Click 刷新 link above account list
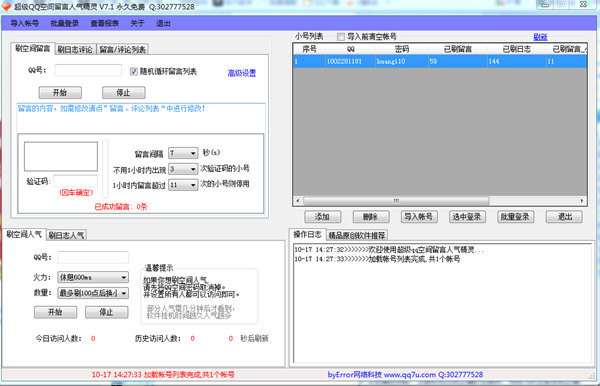Screen dimensions: 600x386 pos(540,37)
